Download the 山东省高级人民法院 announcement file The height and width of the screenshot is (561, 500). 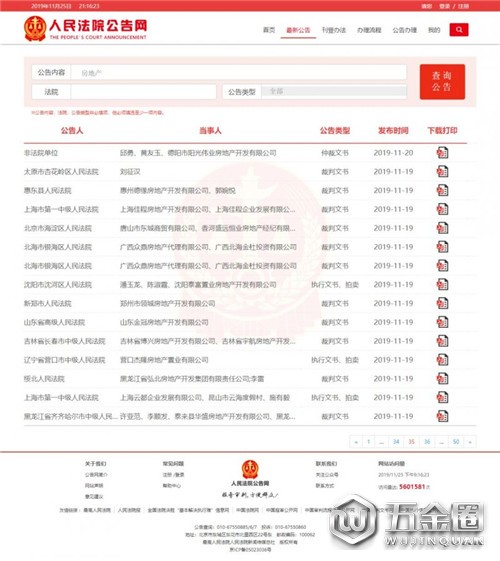click(442, 322)
